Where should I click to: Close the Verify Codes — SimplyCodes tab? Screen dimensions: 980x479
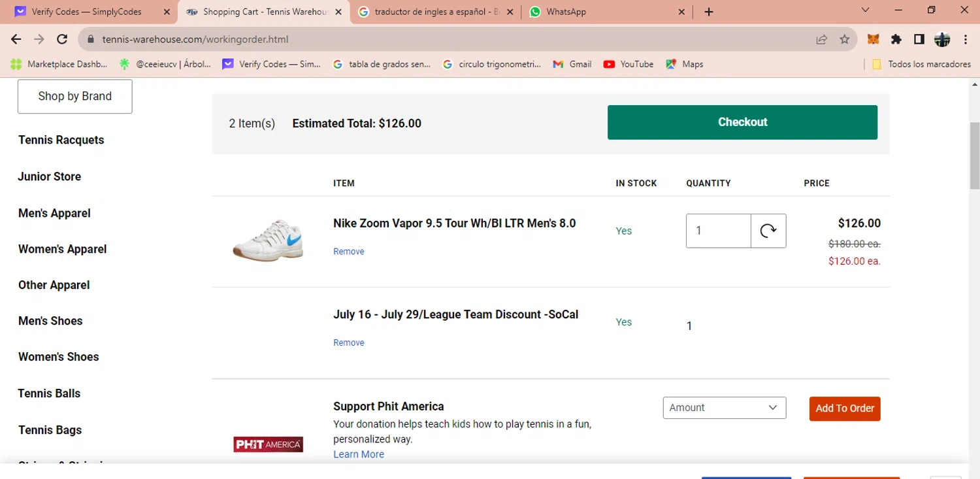coord(167,12)
